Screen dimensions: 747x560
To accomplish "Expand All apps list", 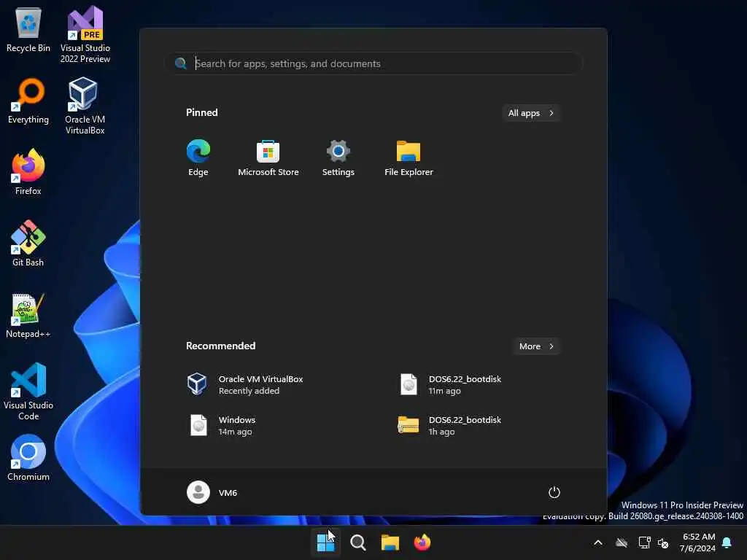I will (x=531, y=113).
